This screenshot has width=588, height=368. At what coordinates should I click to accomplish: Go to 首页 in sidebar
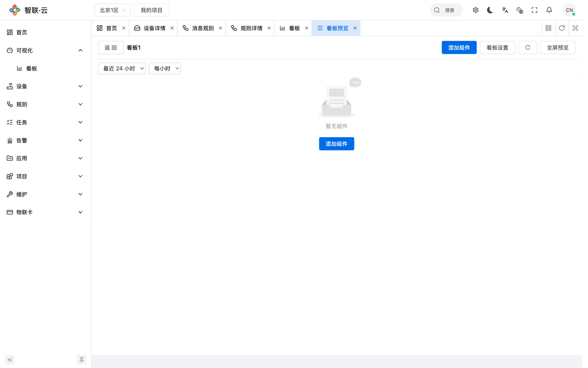pyautogui.click(x=45, y=32)
